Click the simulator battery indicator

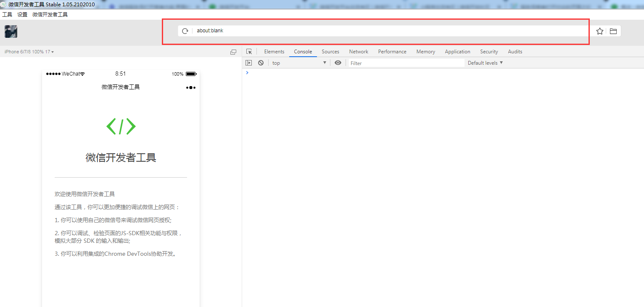[x=191, y=74]
